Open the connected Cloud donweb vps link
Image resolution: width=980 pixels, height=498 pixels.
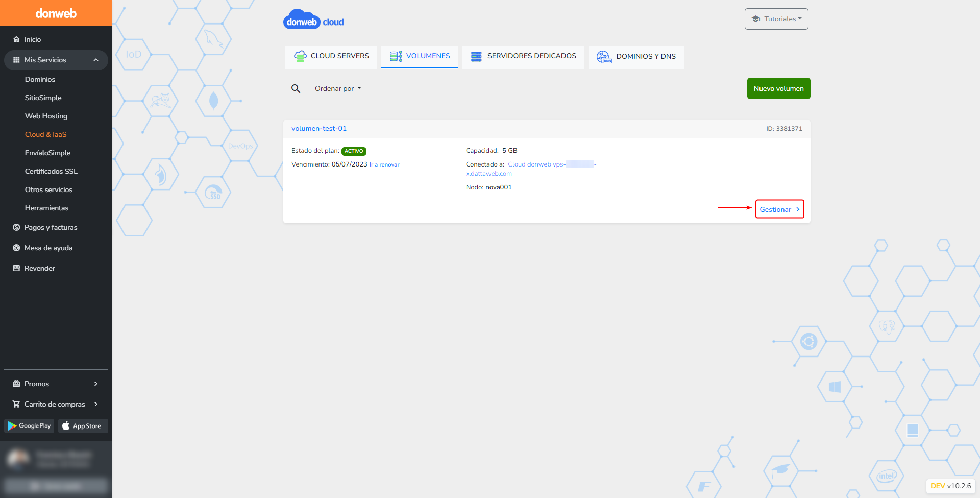coord(531,169)
